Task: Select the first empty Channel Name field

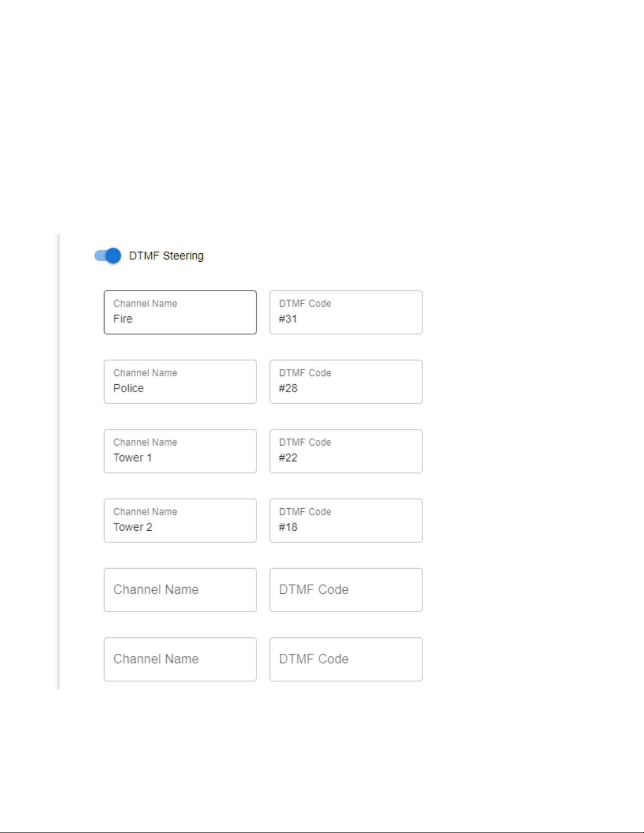Action: [x=180, y=590]
